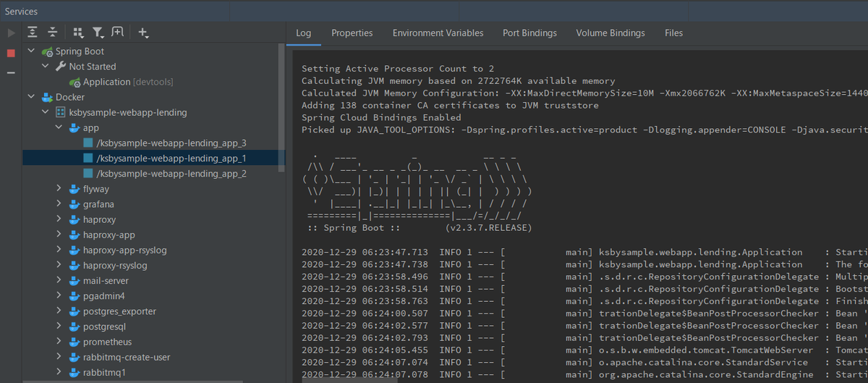
Task: Click the mail-server whale icon
Action: [75, 280]
